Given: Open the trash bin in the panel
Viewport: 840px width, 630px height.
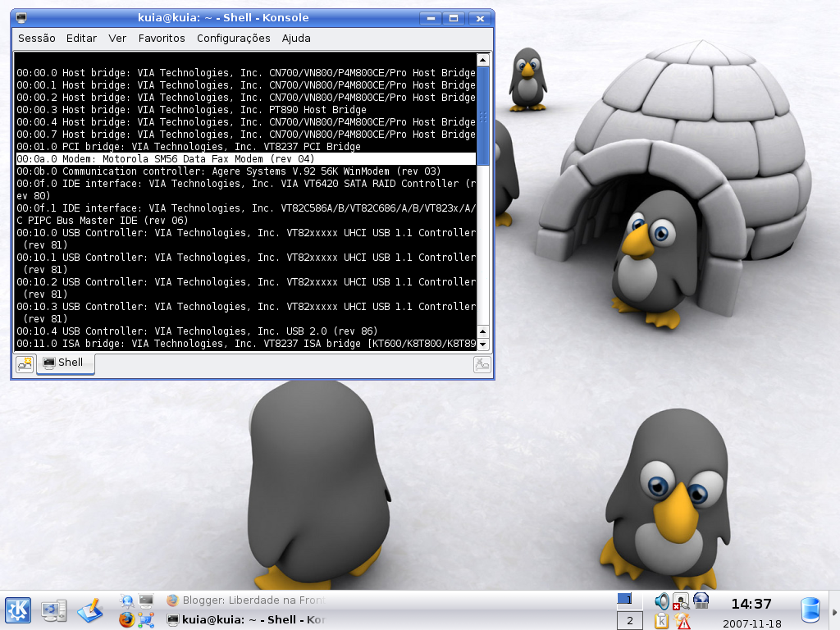Looking at the screenshot, I should click(810, 610).
